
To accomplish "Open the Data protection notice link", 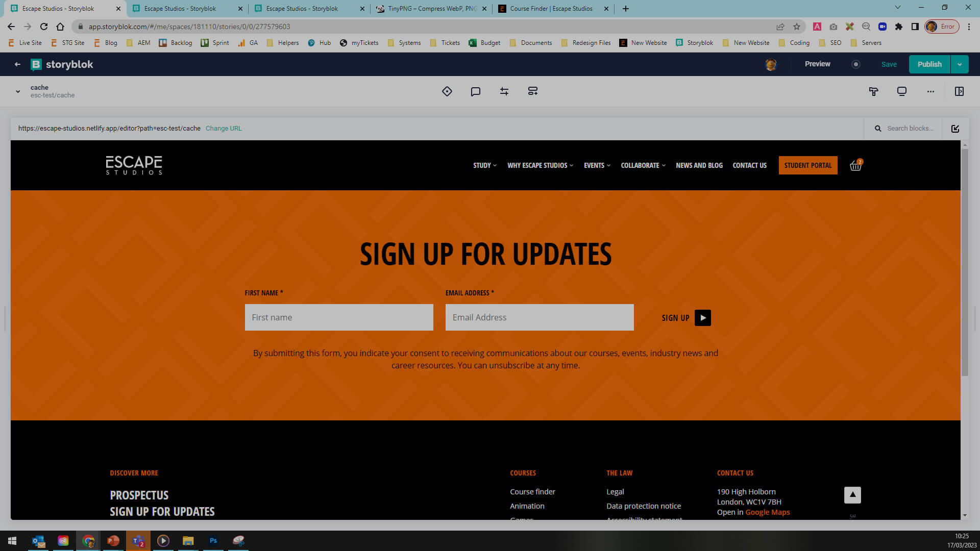I will (644, 506).
